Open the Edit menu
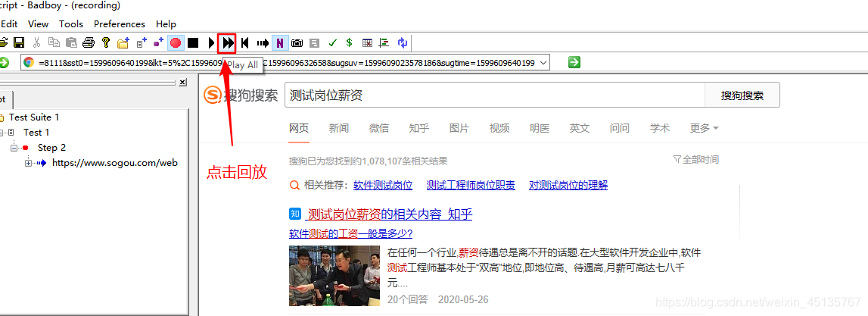Image resolution: width=868 pixels, height=316 pixels. coord(9,23)
